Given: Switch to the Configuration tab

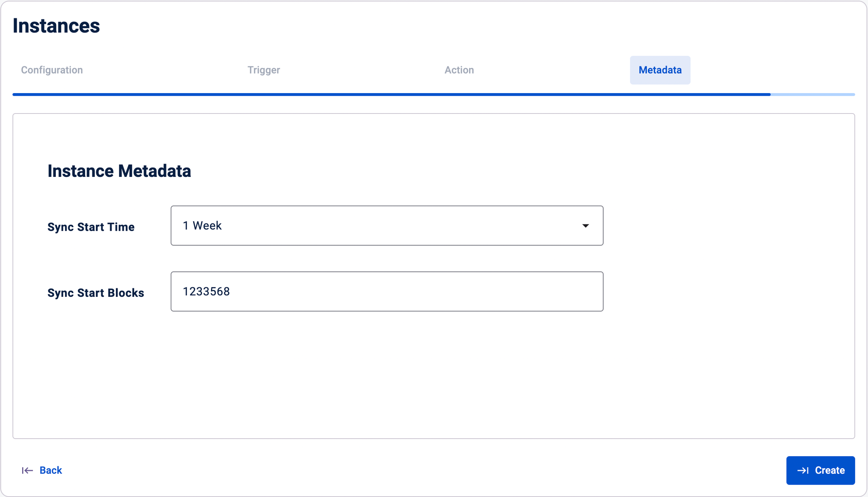Looking at the screenshot, I should (52, 70).
